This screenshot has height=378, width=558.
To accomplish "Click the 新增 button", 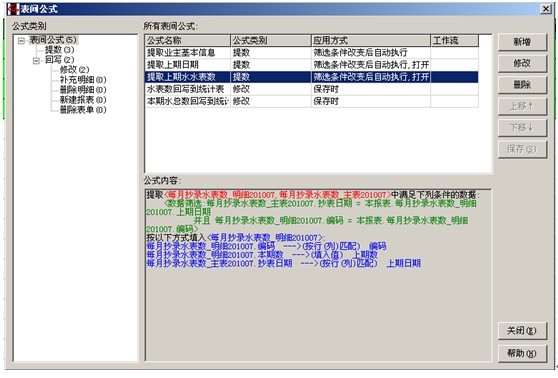I will click(522, 42).
